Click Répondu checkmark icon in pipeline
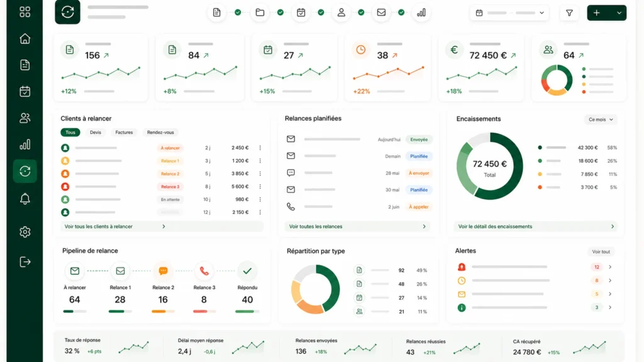644x362 pixels. [247, 271]
